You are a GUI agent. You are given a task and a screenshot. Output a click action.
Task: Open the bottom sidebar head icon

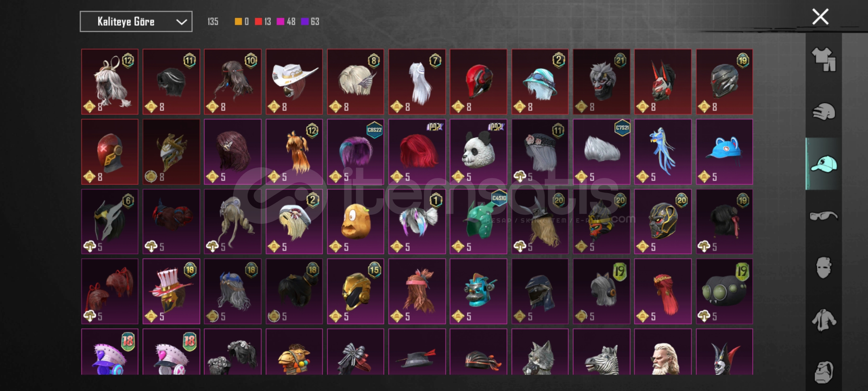(x=824, y=372)
